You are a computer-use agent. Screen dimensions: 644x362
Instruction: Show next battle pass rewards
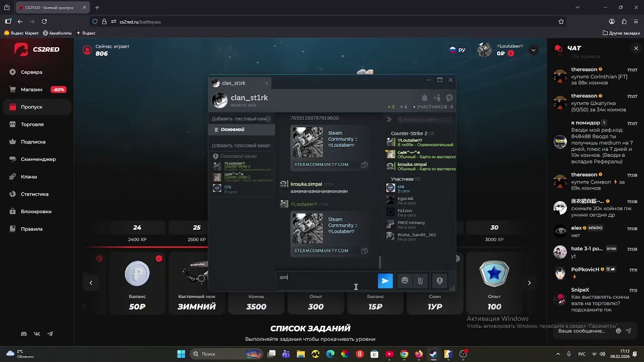(x=529, y=283)
